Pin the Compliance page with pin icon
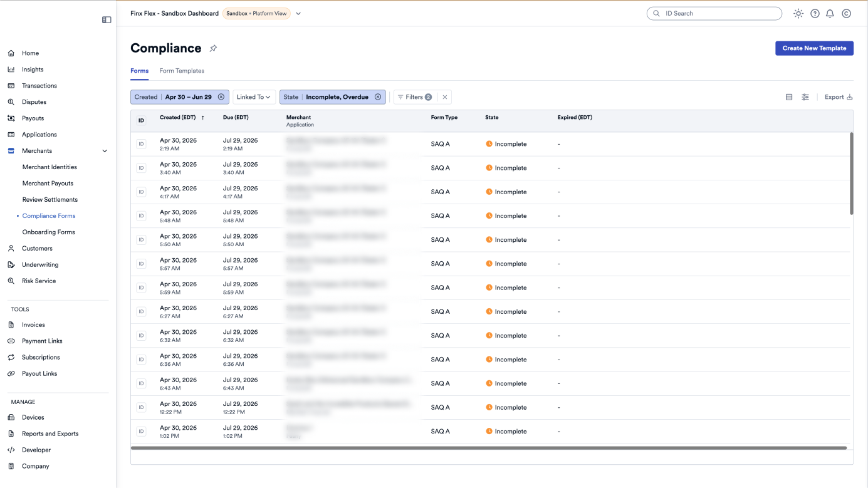This screenshot has width=868, height=488. click(213, 48)
